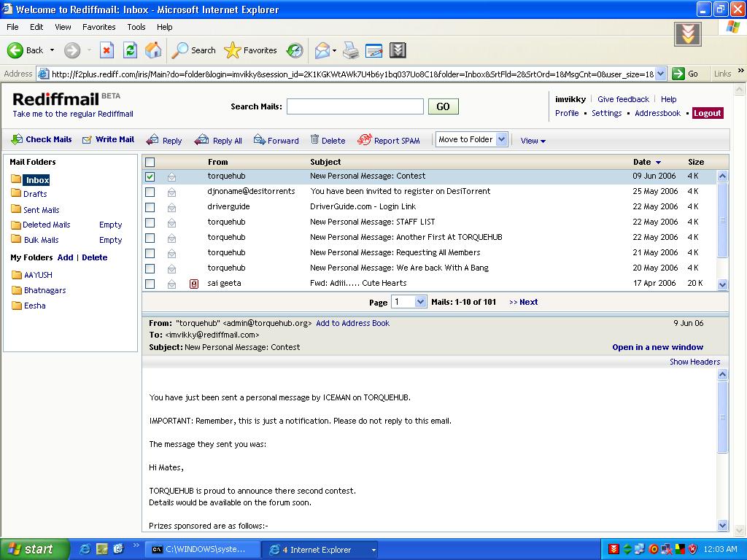
Task: Open the address bar URL dropdown arrow
Action: click(x=660, y=74)
